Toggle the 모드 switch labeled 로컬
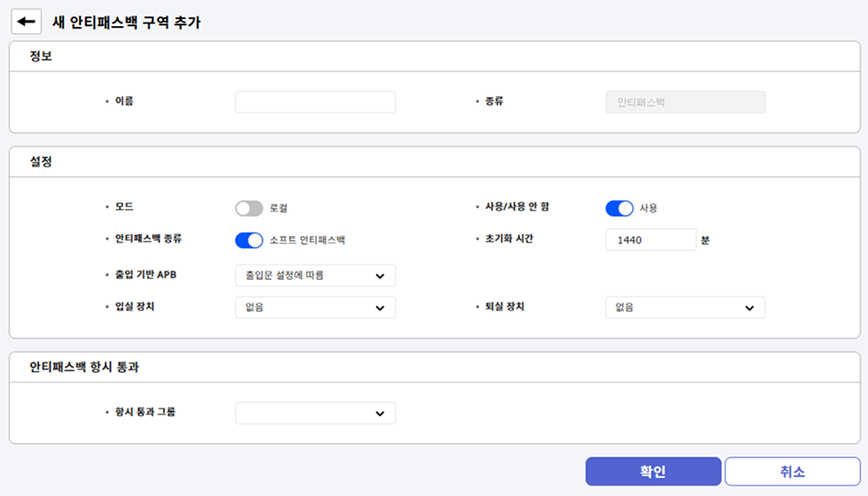The image size is (868, 496). click(x=248, y=208)
